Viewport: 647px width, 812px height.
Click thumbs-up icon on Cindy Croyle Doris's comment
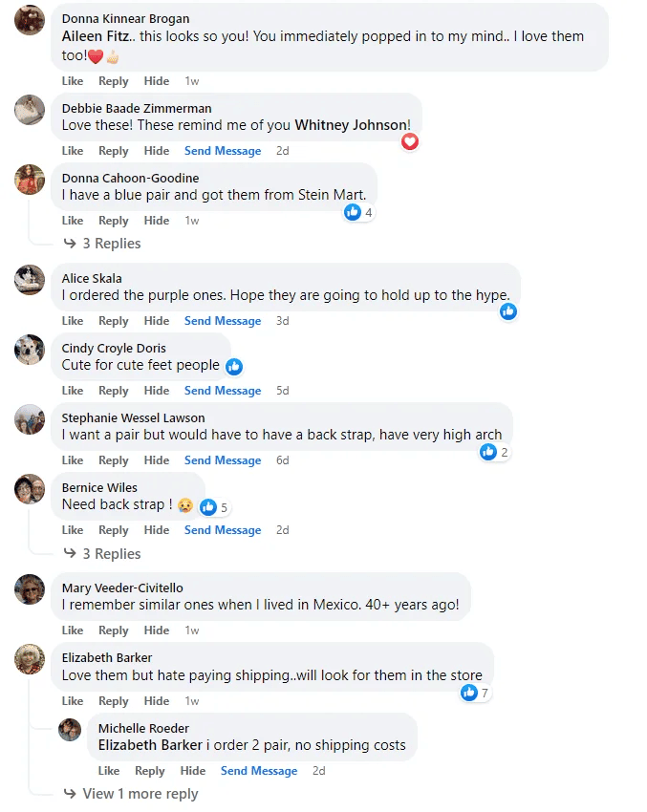234,366
